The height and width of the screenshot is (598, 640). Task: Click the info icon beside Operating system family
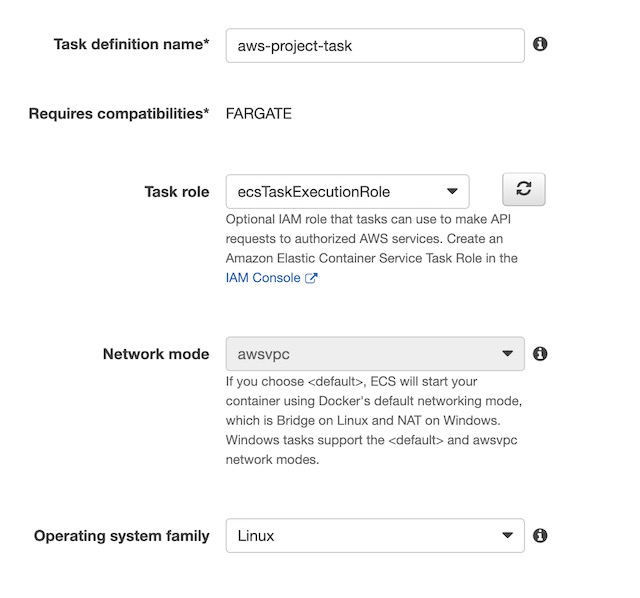point(540,535)
